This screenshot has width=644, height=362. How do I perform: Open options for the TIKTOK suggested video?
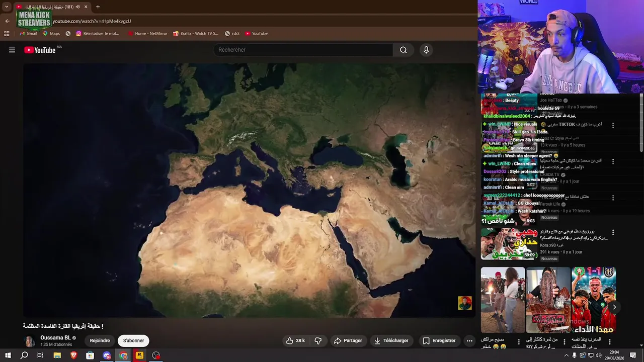pyautogui.click(x=613, y=125)
